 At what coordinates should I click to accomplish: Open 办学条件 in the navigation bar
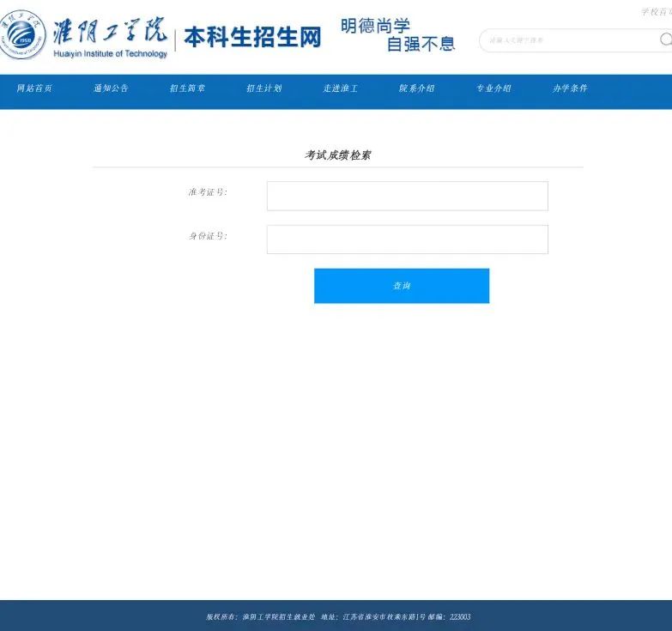point(570,88)
